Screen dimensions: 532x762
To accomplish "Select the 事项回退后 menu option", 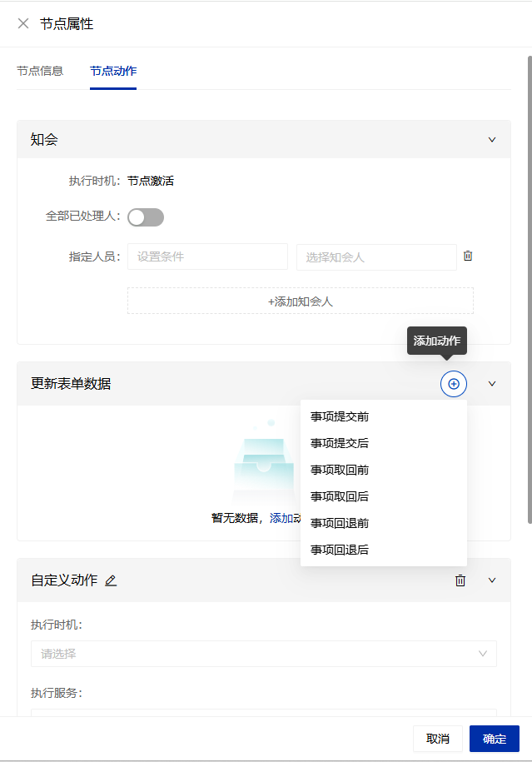I will pyautogui.click(x=340, y=550).
